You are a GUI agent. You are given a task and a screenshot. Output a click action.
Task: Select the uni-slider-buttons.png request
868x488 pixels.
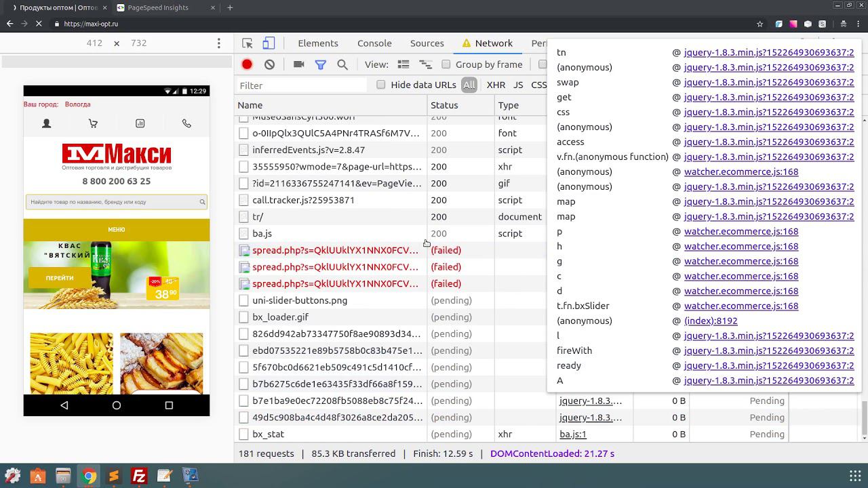[x=391, y=300]
